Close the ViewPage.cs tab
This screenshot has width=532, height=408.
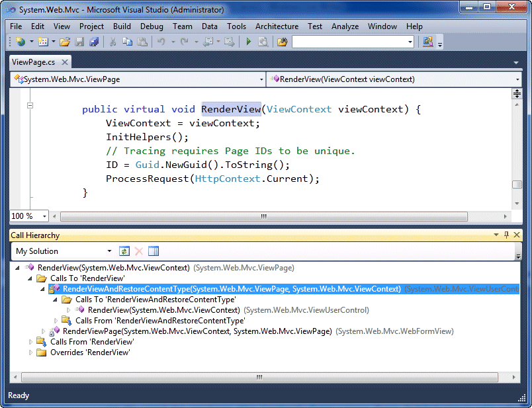coord(64,62)
